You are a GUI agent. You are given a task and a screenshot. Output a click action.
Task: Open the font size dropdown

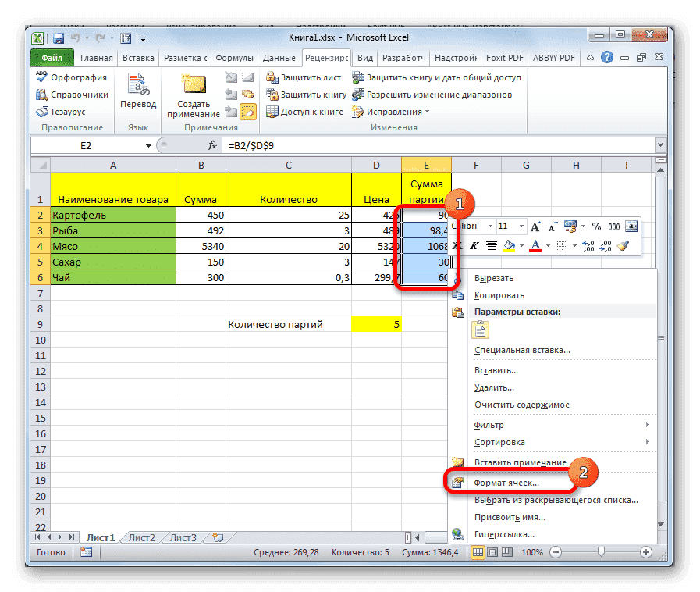coord(522,226)
